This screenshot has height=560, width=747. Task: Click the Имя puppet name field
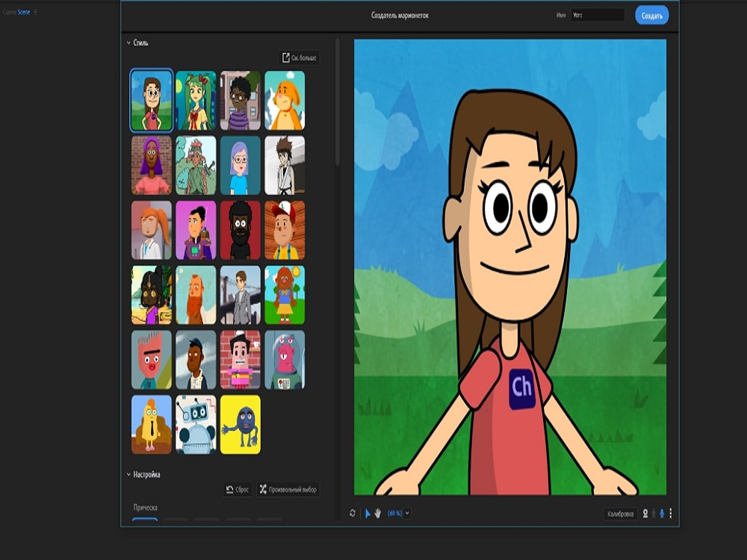point(598,15)
